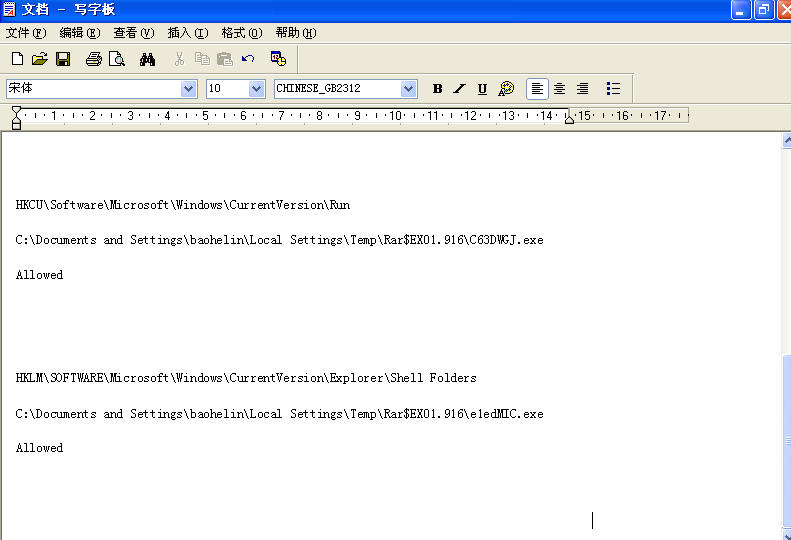
Task: Open the font color palette
Action: point(506,89)
